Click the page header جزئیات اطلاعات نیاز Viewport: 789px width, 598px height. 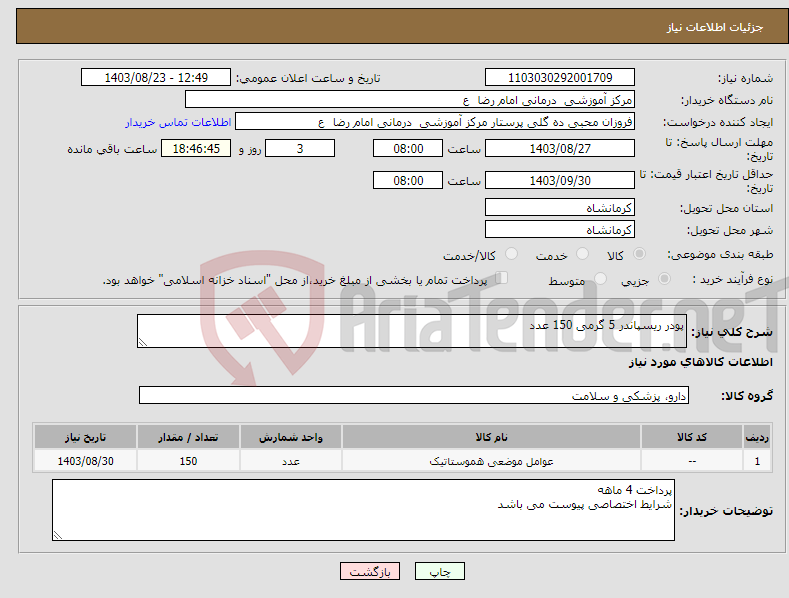point(715,27)
